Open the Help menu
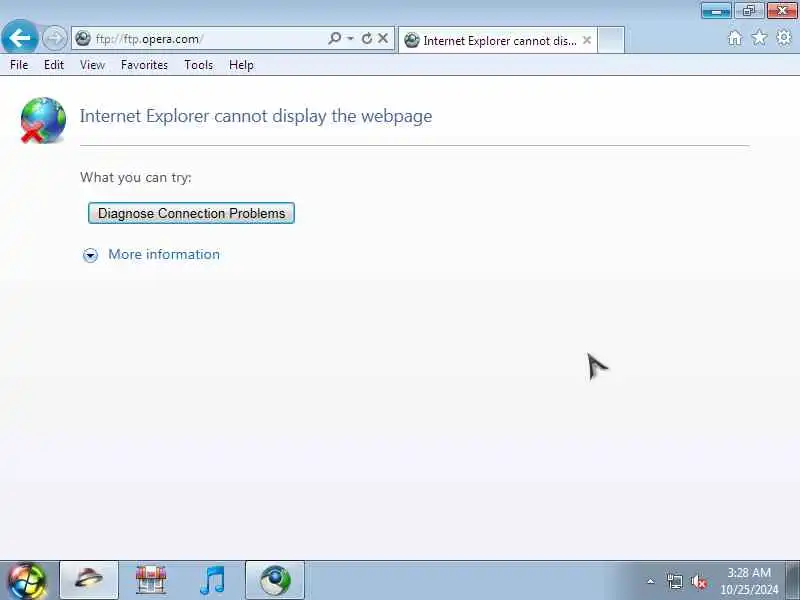 pos(241,65)
